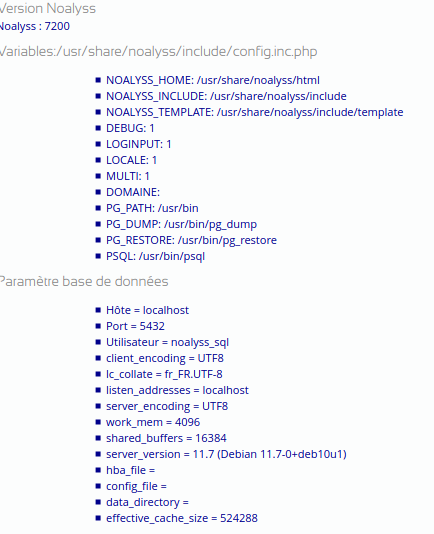Select the server_version Debian entry
This screenshot has height=534, width=434.
click(226, 454)
